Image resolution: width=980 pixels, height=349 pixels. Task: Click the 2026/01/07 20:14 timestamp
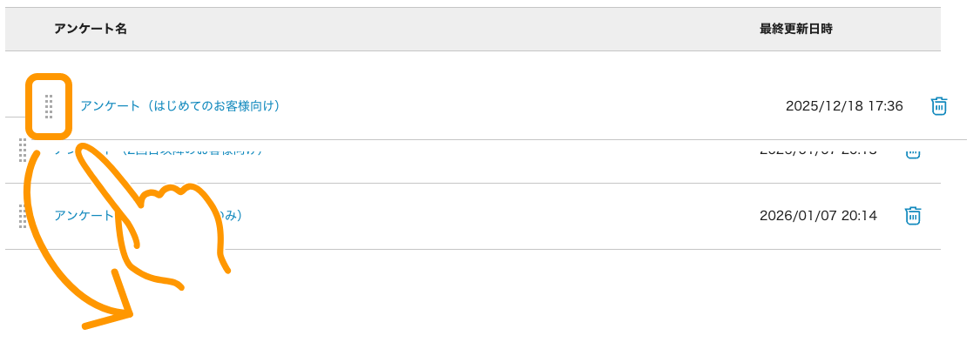click(x=818, y=216)
